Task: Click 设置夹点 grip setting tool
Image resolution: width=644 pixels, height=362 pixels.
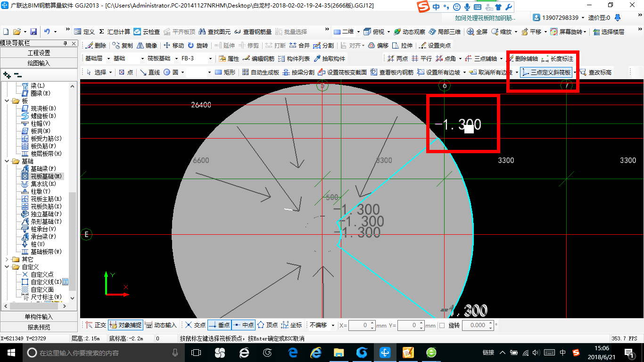Action: (x=435, y=46)
